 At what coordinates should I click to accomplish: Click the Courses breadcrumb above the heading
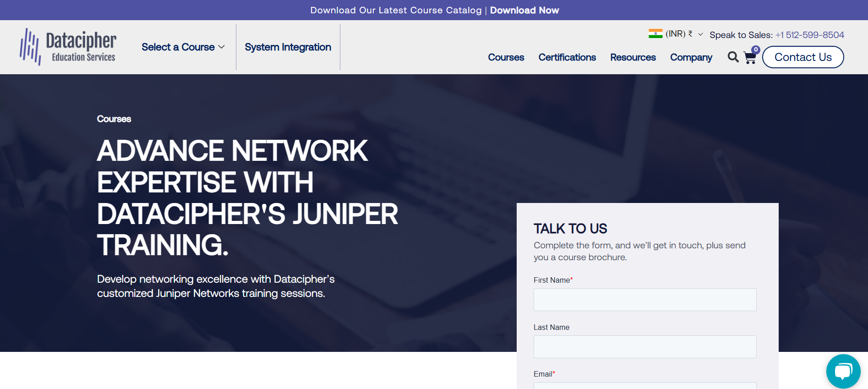(x=114, y=119)
